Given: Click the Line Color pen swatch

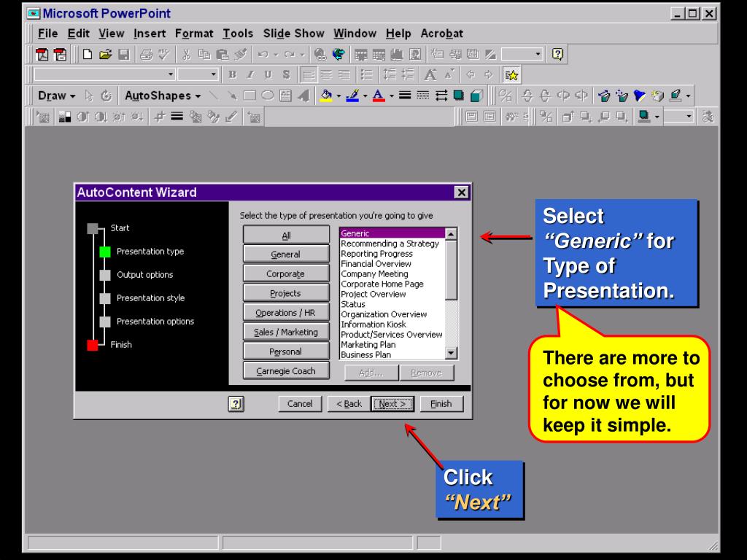Looking at the screenshot, I should (x=352, y=96).
